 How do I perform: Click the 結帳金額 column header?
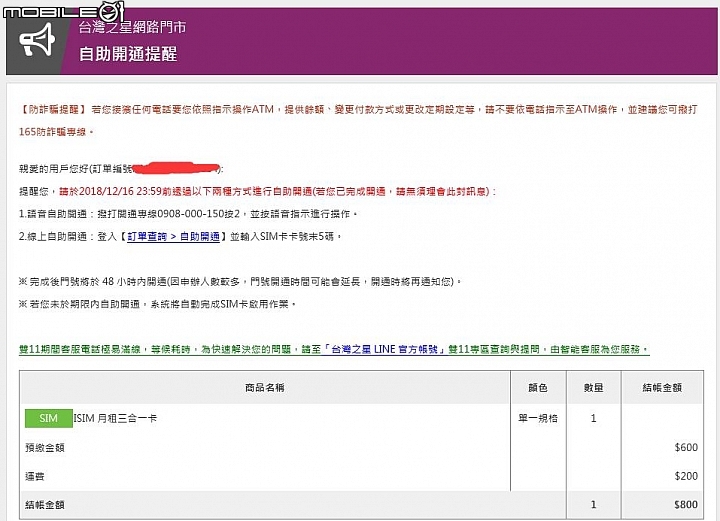pyautogui.click(x=662, y=387)
